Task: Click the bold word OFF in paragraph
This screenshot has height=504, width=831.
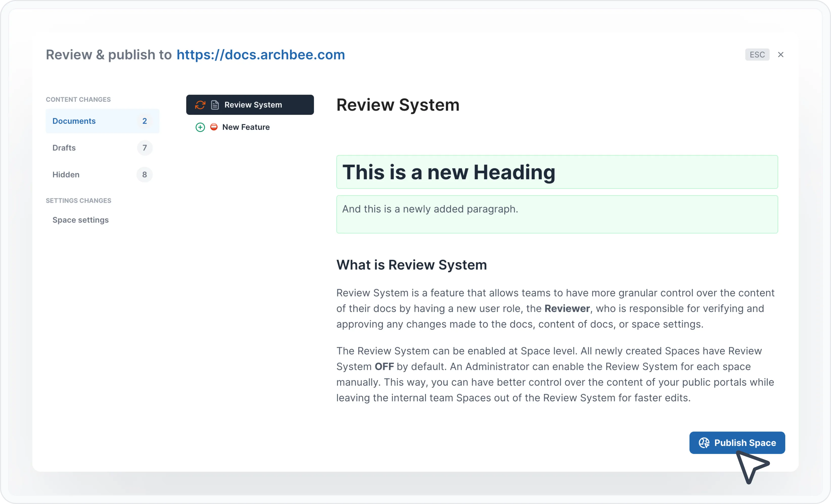Action: point(384,367)
